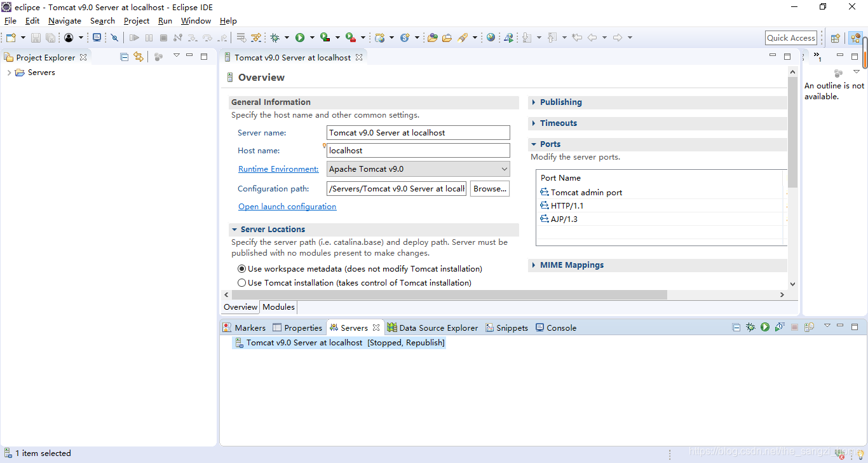This screenshot has height=463, width=868.
Task: Toggle Skip All Breakpoints icon
Action: [114, 38]
